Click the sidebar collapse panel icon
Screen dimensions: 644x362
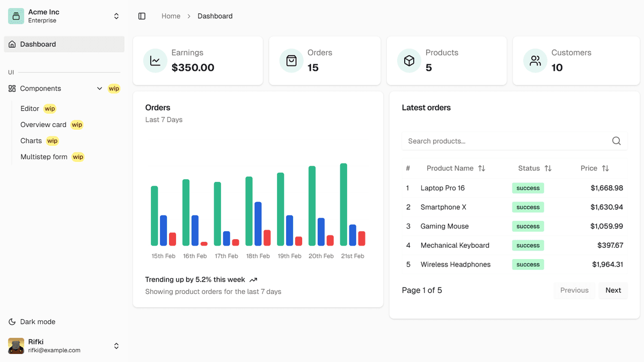click(x=142, y=16)
